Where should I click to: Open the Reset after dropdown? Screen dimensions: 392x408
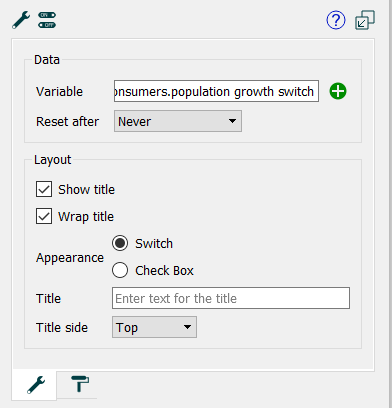pyautogui.click(x=178, y=121)
